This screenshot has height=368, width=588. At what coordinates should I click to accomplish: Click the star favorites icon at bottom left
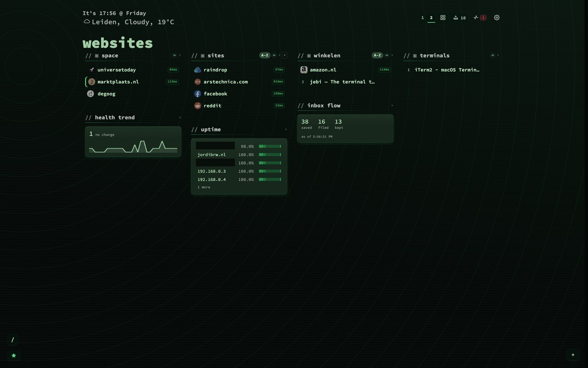(x=14, y=355)
